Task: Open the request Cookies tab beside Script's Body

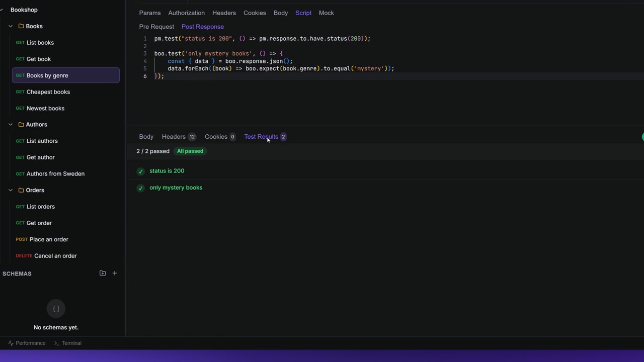Action: click(255, 13)
